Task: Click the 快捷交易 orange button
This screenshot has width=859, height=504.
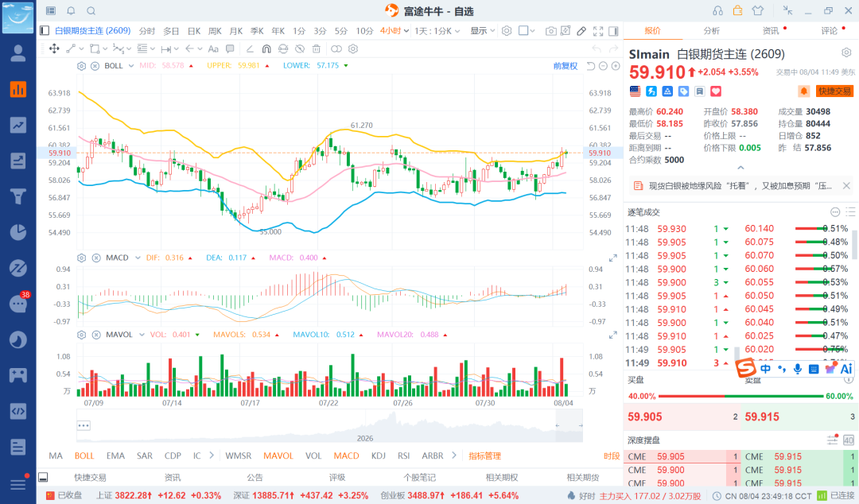Action: click(x=835, y=91)
